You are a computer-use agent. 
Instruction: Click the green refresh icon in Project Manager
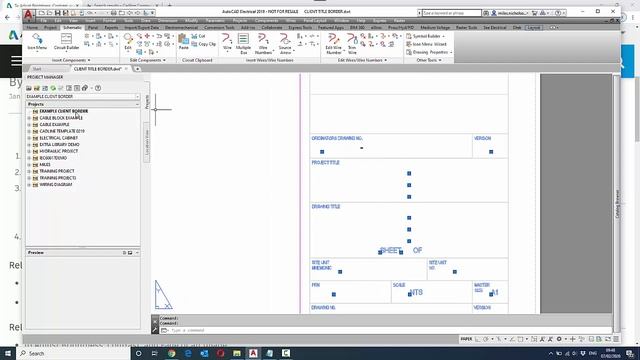coord(53,88)
